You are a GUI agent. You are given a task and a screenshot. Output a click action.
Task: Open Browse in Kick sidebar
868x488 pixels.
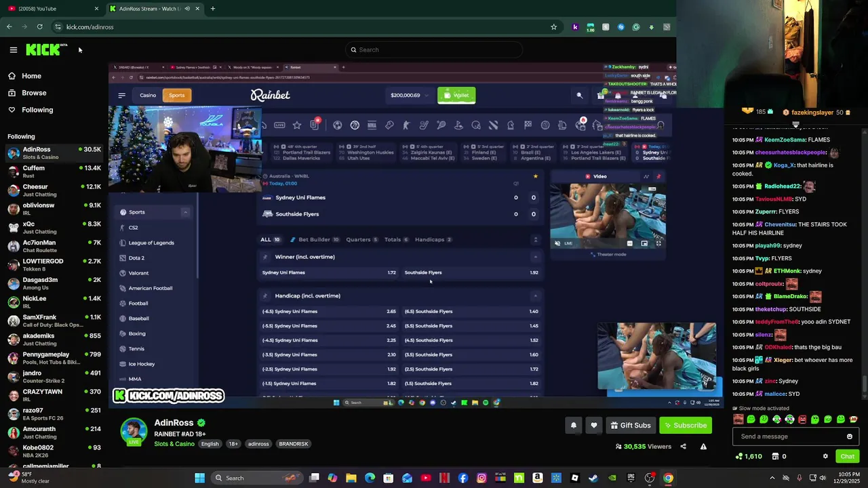point(34,93)
